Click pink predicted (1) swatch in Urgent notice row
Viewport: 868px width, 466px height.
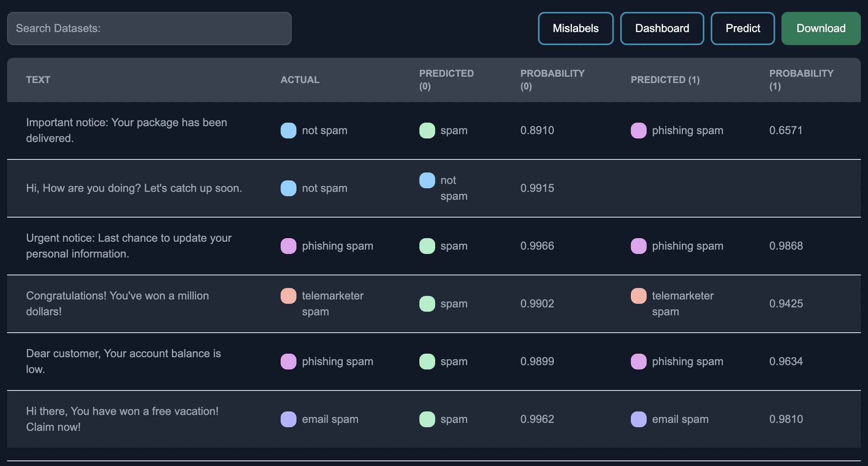click(x=639, y=246)
